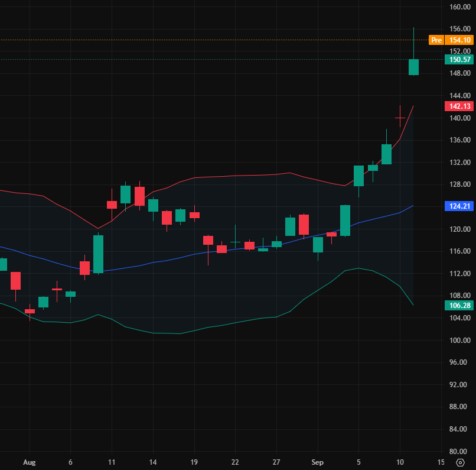This screenshot has height=470, width=476.
Task: Select the red doji candle at 140
Action: point(400,118)
